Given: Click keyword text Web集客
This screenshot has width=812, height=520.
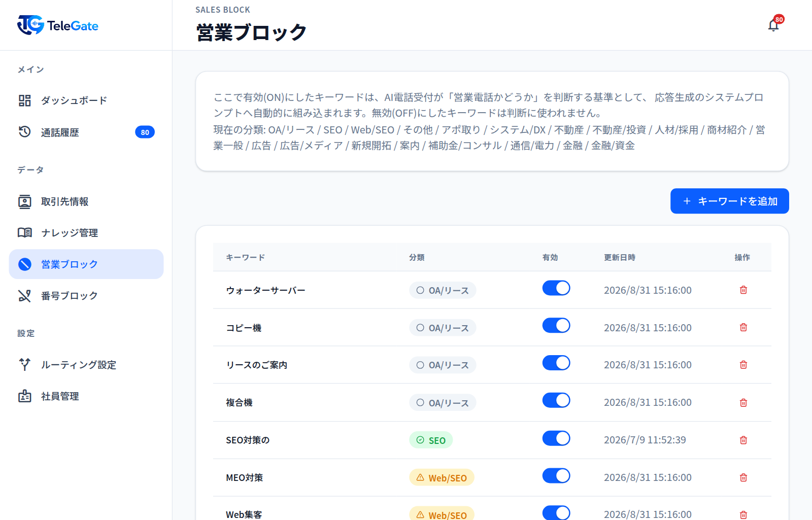Looking at the screenshot, I should pos(244,514).
